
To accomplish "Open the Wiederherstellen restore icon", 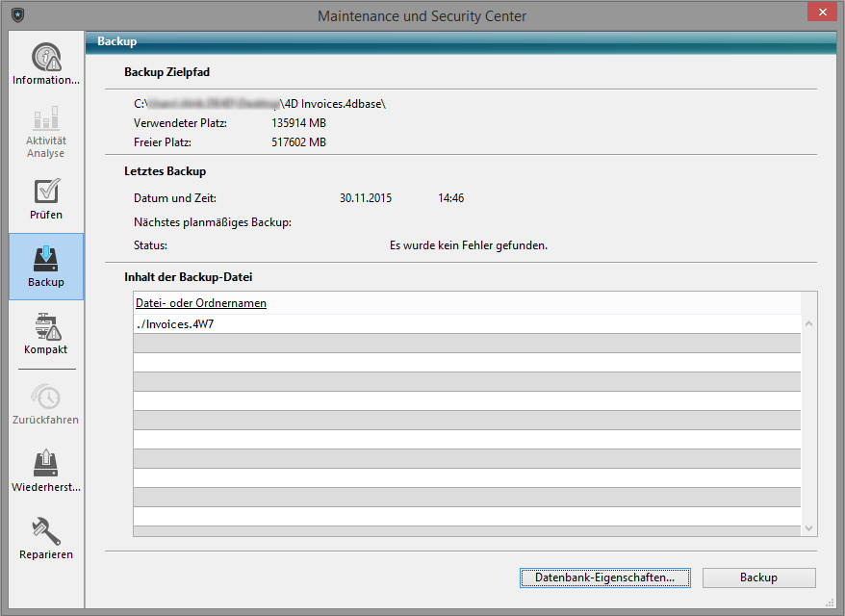I will click(x=46, y=464).
